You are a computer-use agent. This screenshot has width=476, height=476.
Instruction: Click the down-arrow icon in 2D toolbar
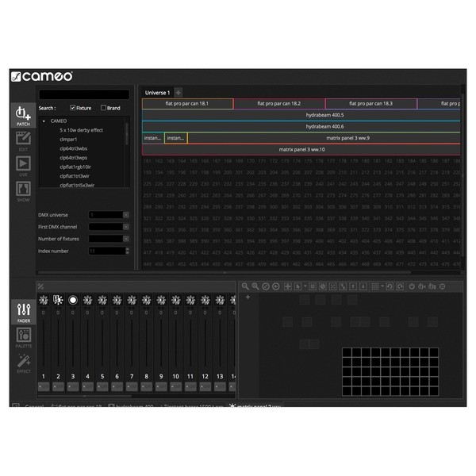point(363,286)
